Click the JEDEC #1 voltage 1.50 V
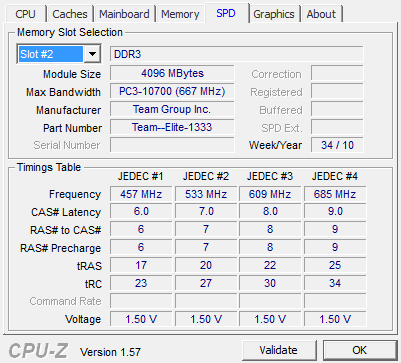The width and height of the screenshot is (401, 363). pyautogui.click(x=141, y=319)
